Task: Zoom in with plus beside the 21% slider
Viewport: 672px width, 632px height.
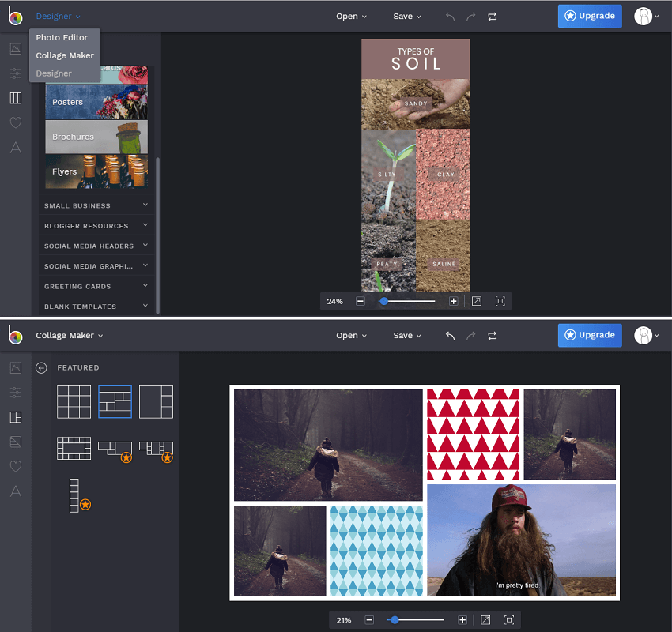Action: [x=462, y=620]
